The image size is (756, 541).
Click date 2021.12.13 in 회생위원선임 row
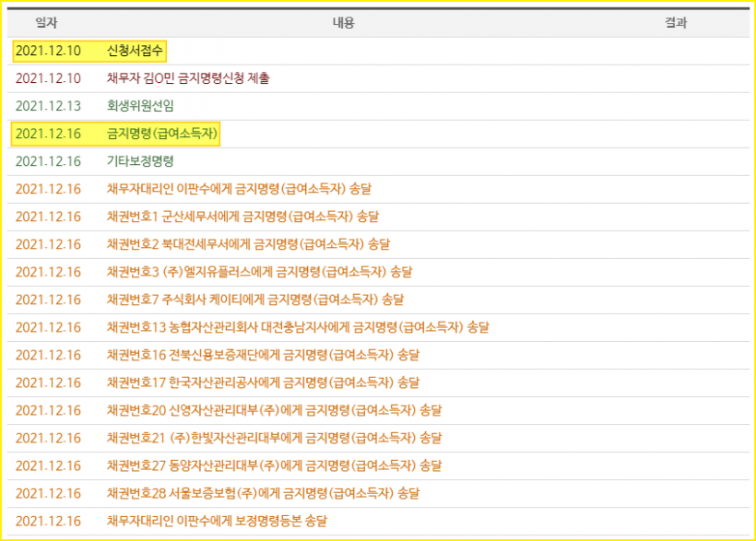(48, 106)
